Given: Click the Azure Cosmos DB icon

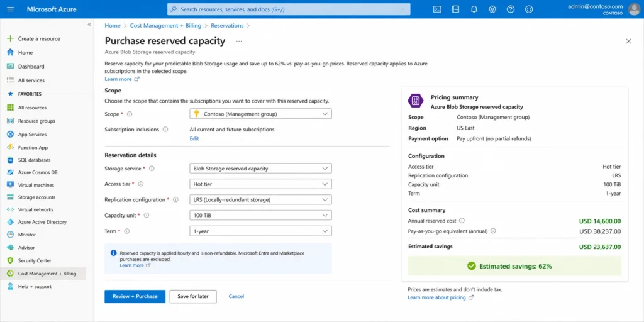Looking at the screenshot, I should pos(11,172).
